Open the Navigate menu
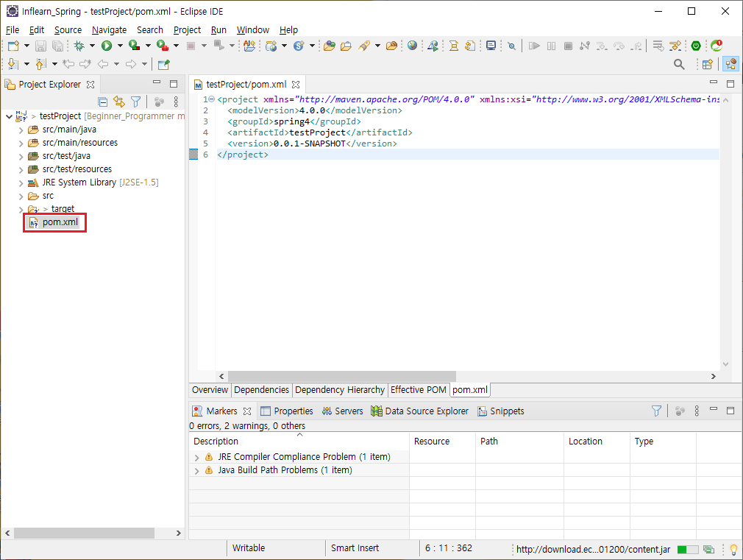The width and height of the screenshot is (743, 560). click(x=109, y=30)
